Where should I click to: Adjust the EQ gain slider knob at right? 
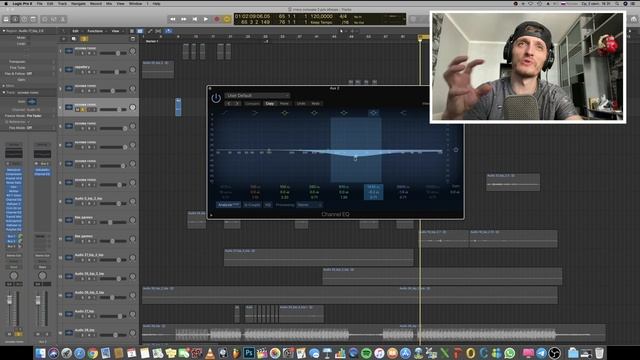click(456, 150)
